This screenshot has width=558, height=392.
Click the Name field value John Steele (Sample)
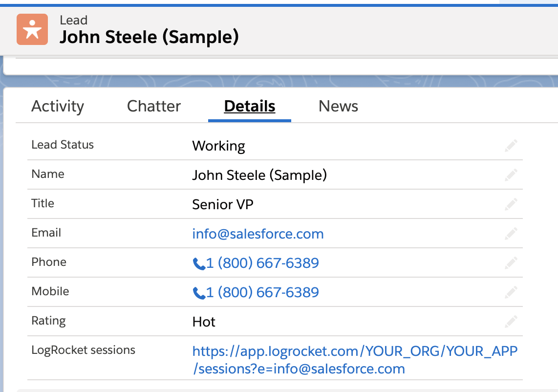click(259, 175)
